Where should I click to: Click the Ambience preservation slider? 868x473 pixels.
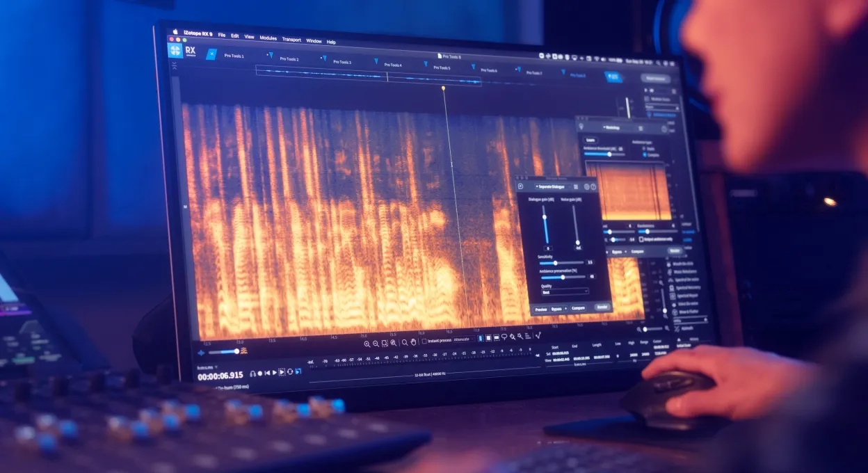pos(563,278)
